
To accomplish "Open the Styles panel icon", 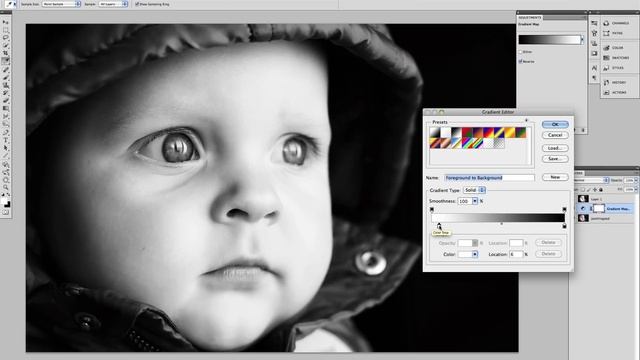I will pyautogui.click(x=606, y=68).
